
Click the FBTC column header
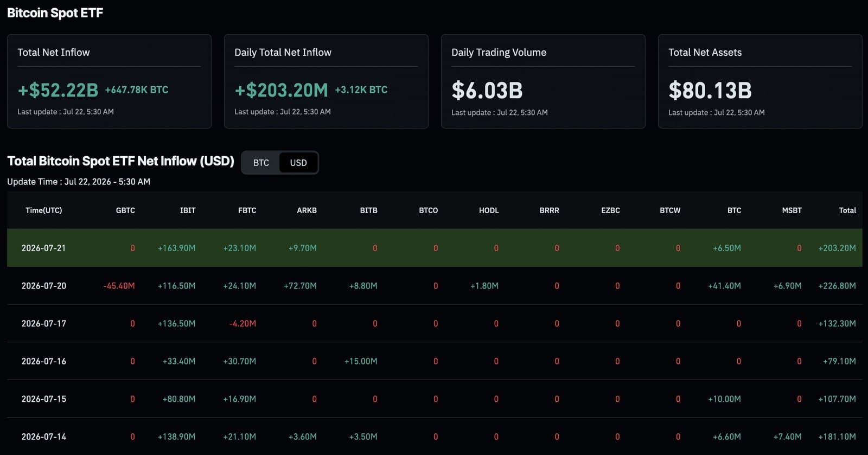[x=247, y=210]
